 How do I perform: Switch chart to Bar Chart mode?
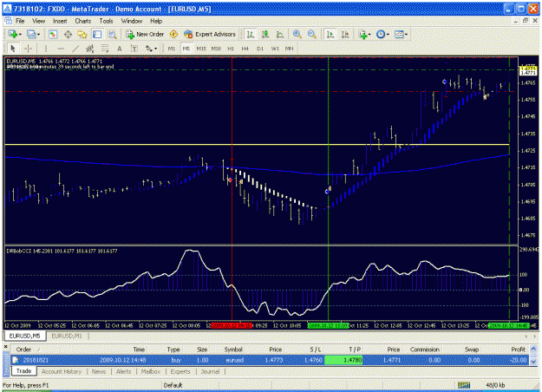[251, 34]
